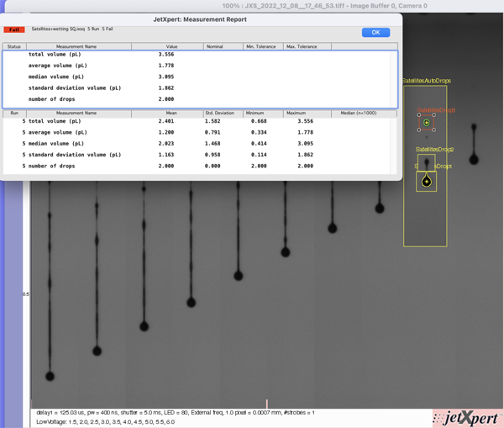Click the minimum value 0.114
Viewport: 504px width, 428px height.
coord(259,155)
